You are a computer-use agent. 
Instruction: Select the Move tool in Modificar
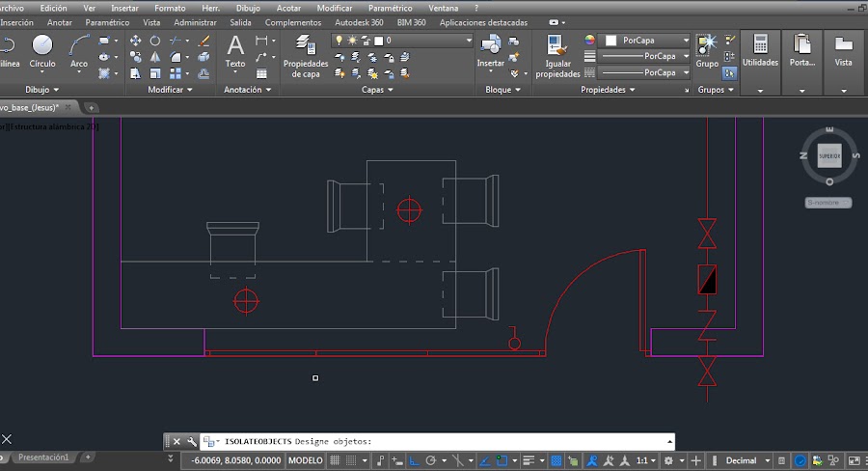(135, 41)
